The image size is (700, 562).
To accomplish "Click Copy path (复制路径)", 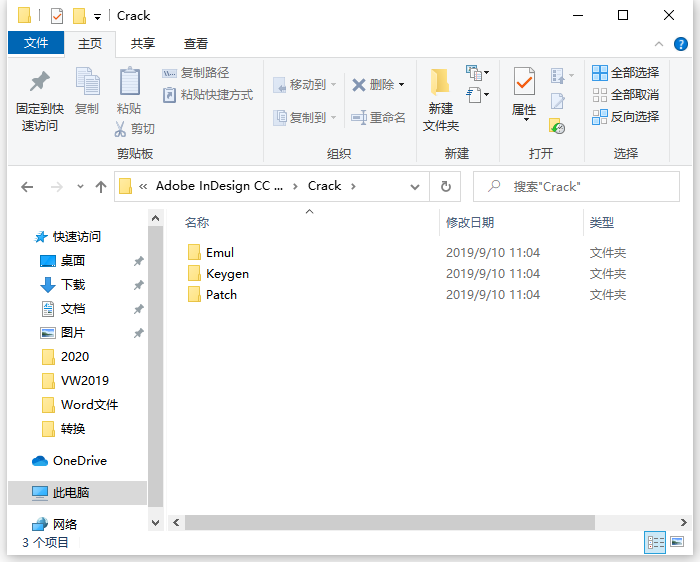I will click(196, 73).
